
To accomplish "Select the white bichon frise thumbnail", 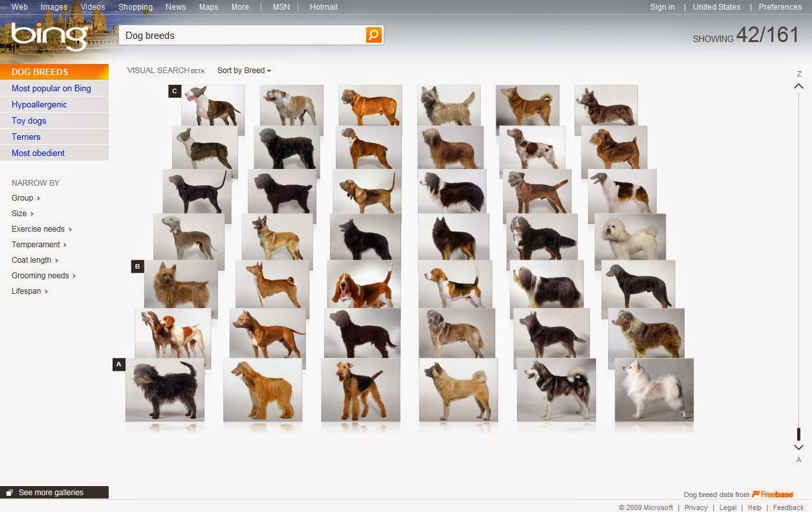I will pyautogui.click(x=630, y=238).
